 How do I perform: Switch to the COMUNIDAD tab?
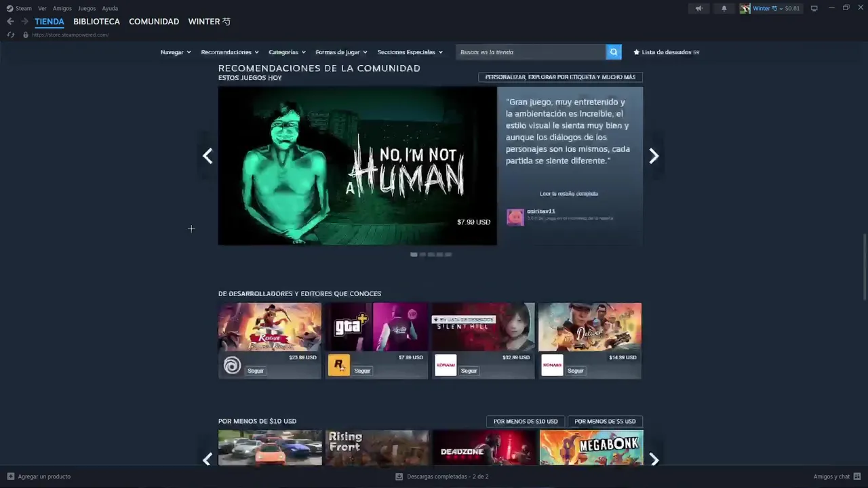[x=154, y=22]
